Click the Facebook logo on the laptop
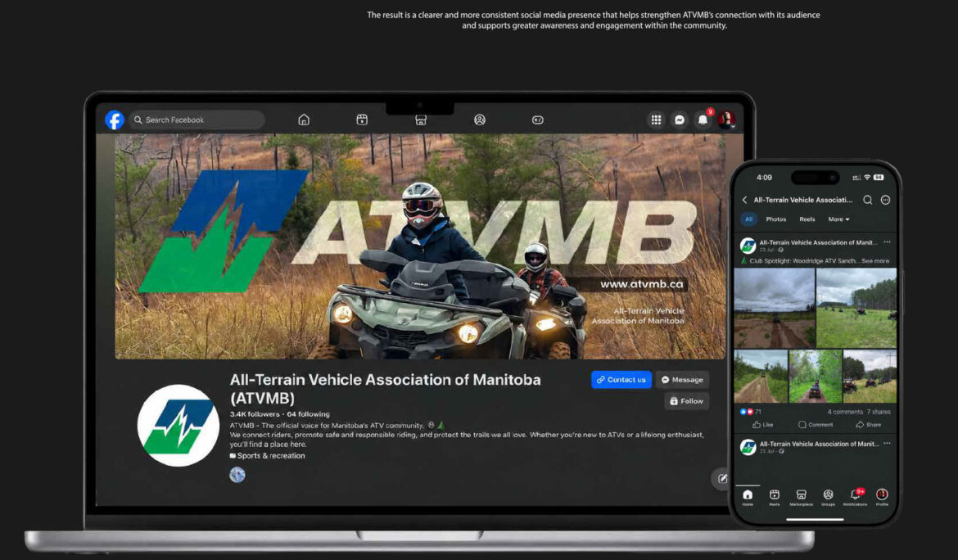 tap(115, 120)
